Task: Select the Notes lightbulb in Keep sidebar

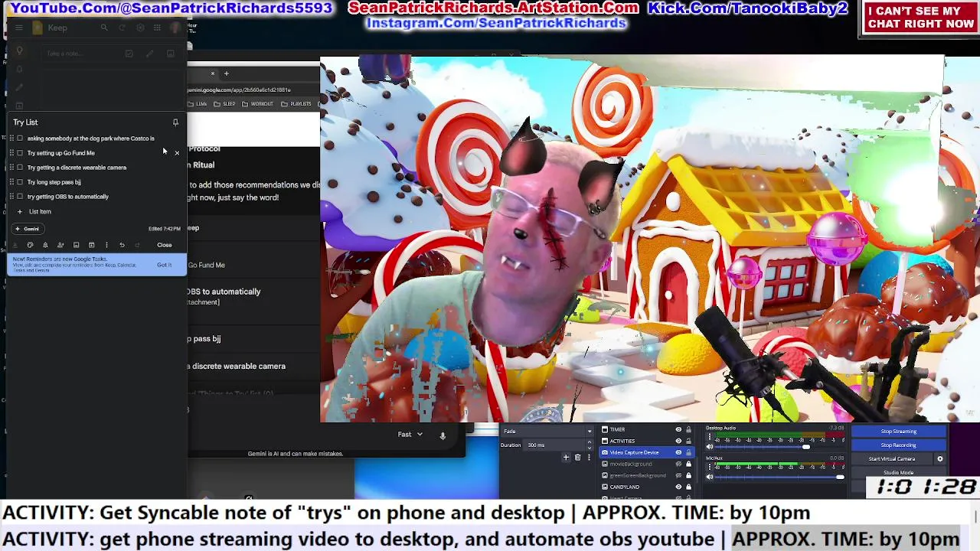Action: [x=20, y=51]
